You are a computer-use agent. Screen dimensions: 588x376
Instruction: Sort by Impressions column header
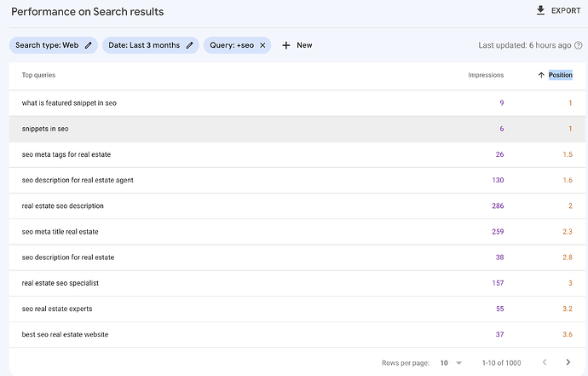[486, 75]
